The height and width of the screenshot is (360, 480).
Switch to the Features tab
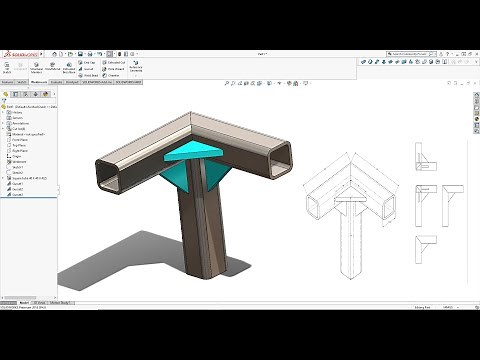pyautogui.click(x=7, y=82)
